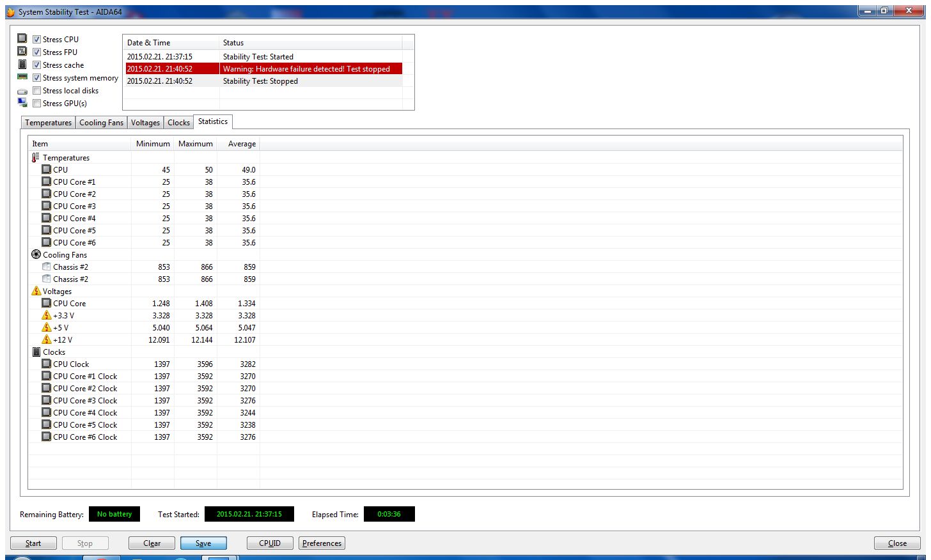Click the cache chip icon beside Stress cache
The width and height of the screenshot is (931, 560).
[x=22, y=64]
